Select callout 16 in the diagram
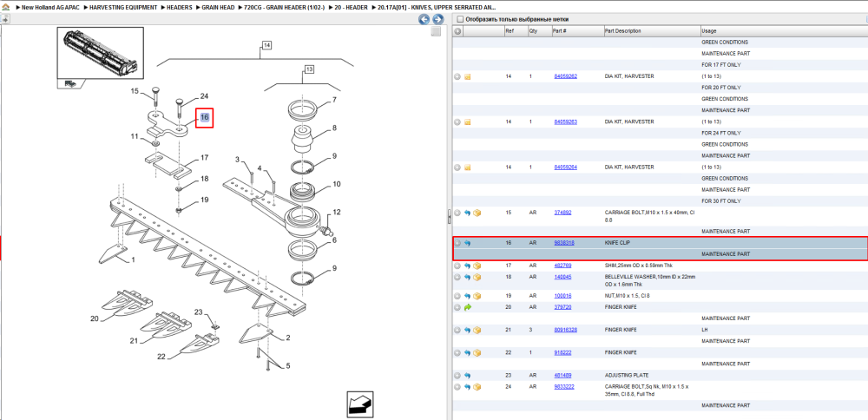 [x=204, y=117]
